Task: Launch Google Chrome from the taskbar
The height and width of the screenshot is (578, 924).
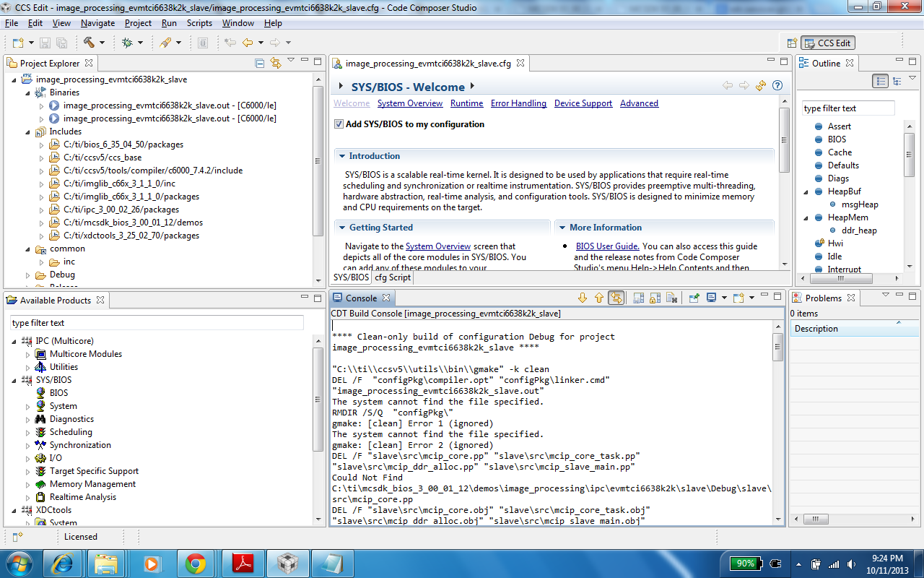Action: 195,564
